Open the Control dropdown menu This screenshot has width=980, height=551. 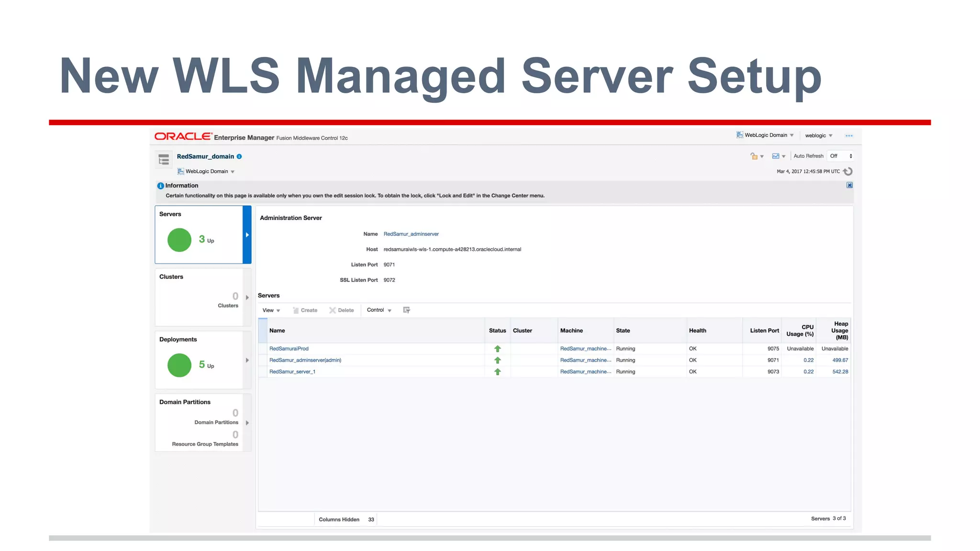[x=379, y=310]
